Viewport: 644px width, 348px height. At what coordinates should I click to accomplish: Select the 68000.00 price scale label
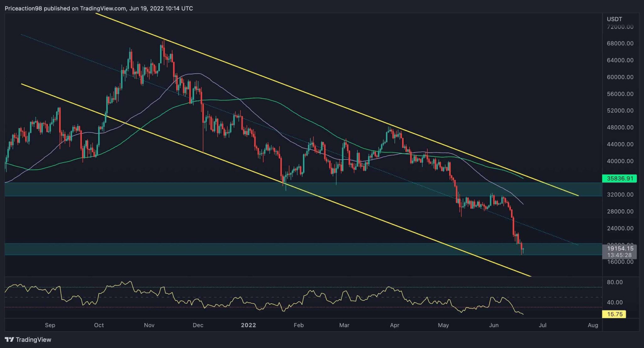coord(620,43)
